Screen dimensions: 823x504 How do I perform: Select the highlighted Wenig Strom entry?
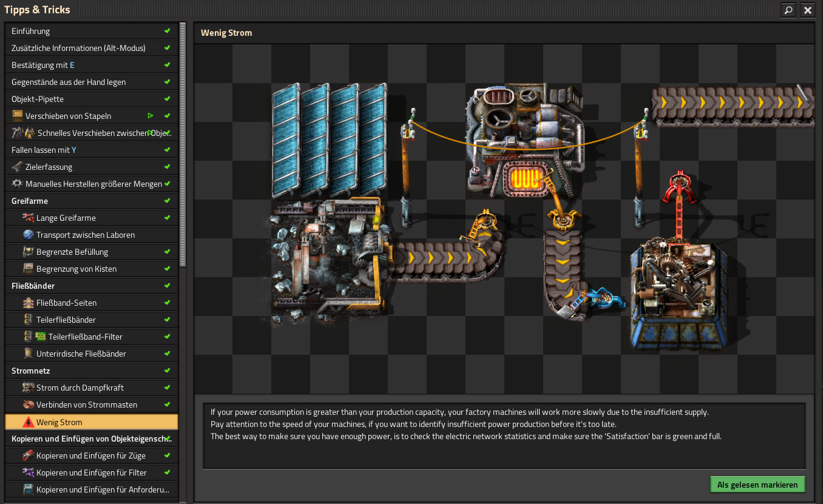(92, 422)
